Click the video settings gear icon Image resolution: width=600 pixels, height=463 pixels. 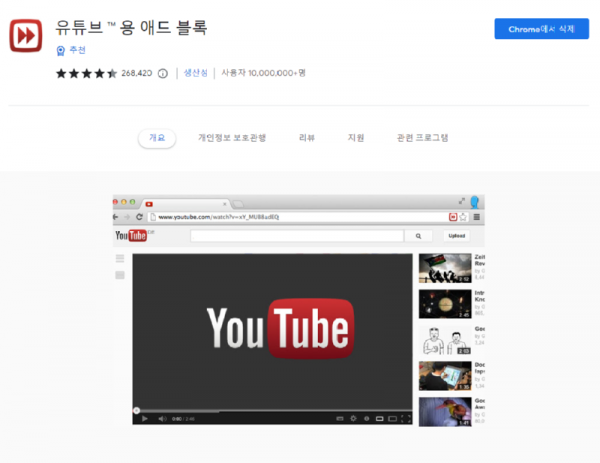click(353, 419)
